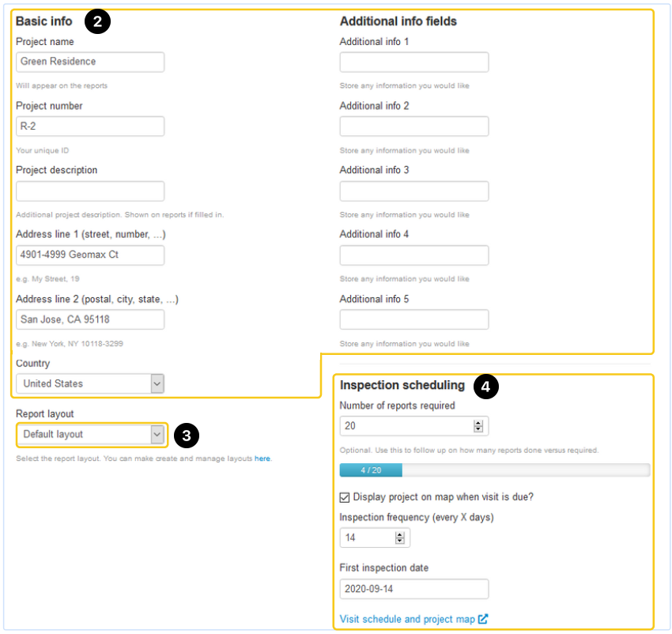Click the First inspection date field
The width and height of the screenshot is (672, 634).
[414, 589]
